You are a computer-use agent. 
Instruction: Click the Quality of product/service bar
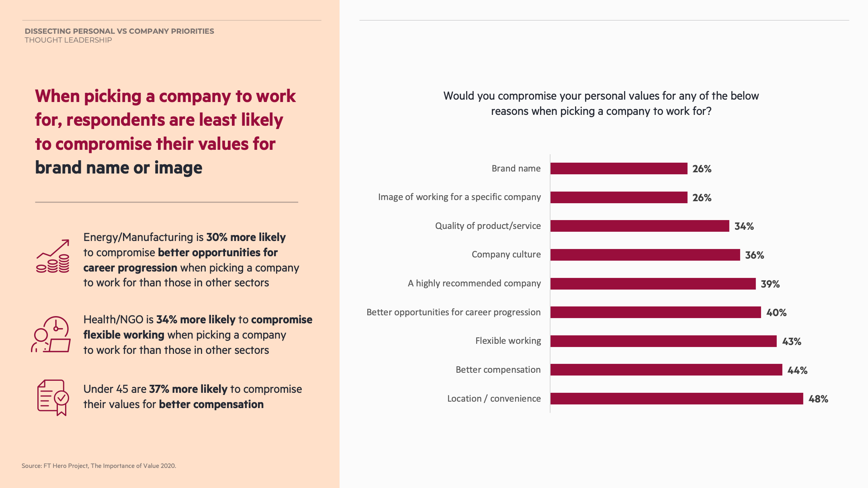pyautogui.click(x=639, y=226)
